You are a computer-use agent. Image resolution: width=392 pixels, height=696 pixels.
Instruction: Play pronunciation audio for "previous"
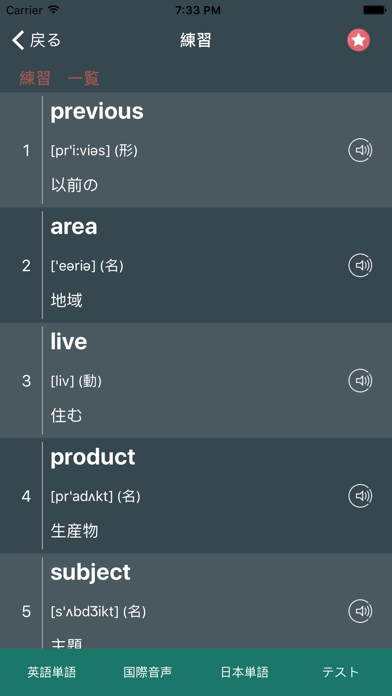(360, 150)
